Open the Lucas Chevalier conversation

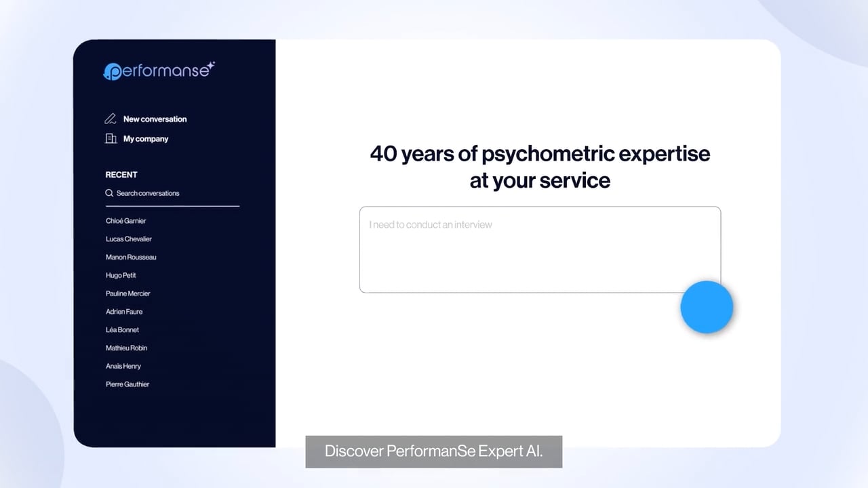point(129,239)
